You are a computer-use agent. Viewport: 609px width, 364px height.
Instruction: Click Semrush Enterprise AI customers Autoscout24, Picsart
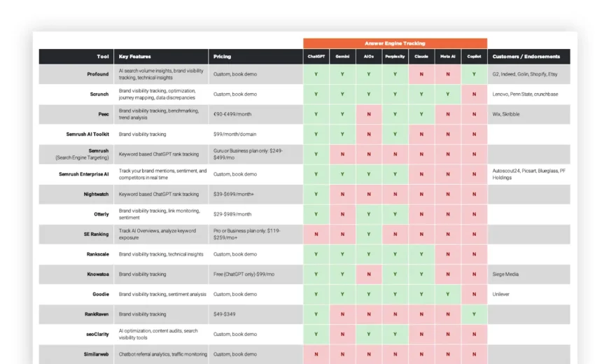coord(529,174)
